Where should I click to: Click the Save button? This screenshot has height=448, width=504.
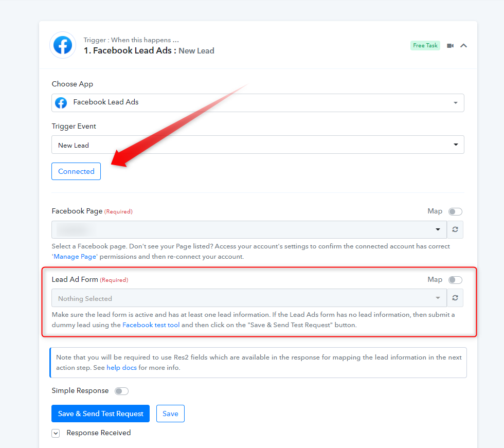tap(170, 414)
